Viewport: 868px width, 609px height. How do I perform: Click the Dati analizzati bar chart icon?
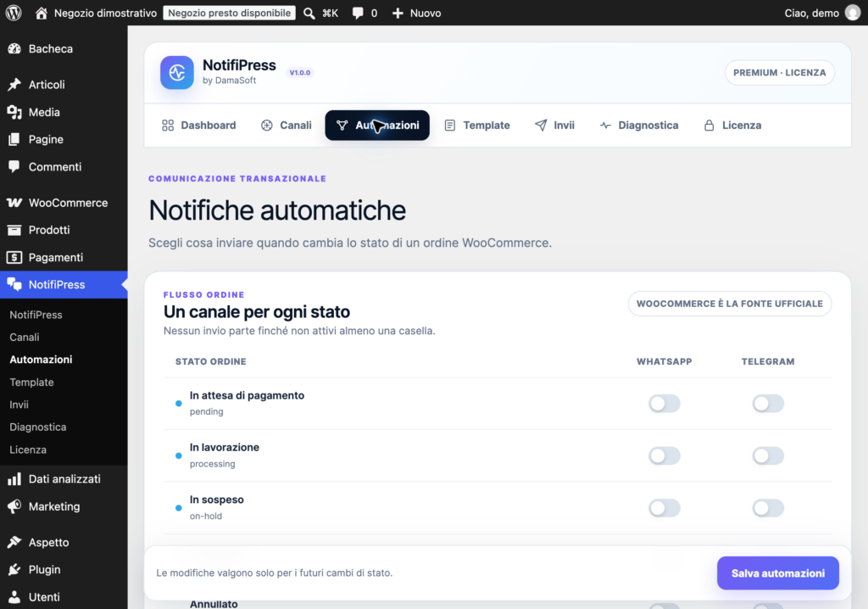coord(14,478)
